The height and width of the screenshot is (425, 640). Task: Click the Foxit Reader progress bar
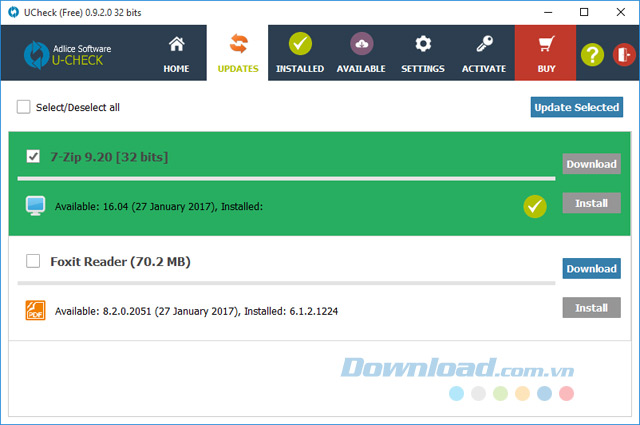click(286, 283)
